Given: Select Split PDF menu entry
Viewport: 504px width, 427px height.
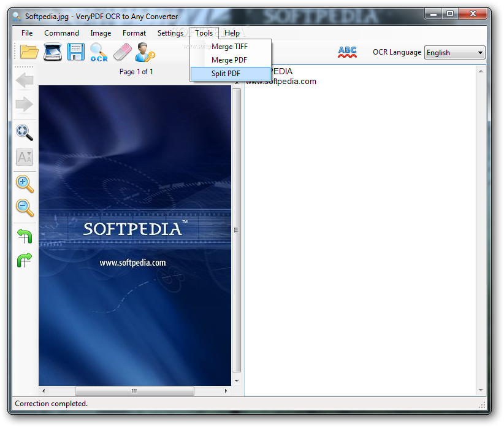Looking at the screenshot, I should 231,74.
